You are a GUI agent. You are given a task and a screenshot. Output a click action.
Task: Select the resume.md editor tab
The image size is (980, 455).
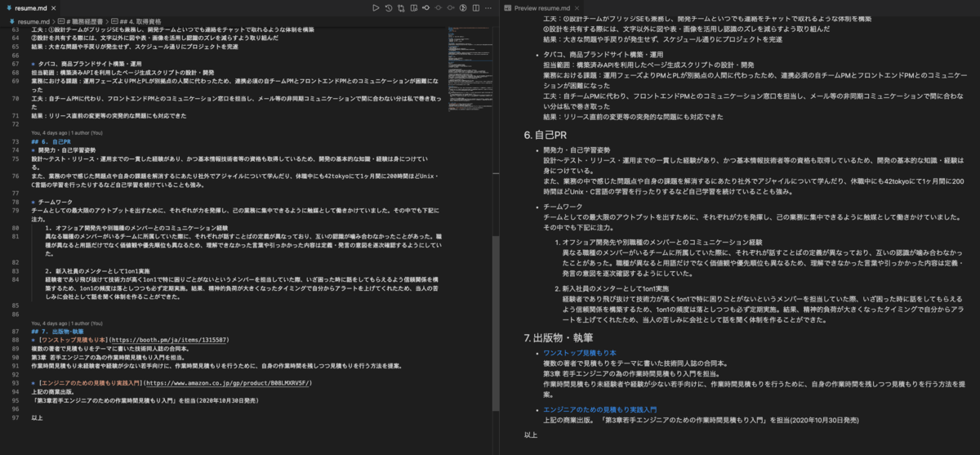click(x=31, y=8)
